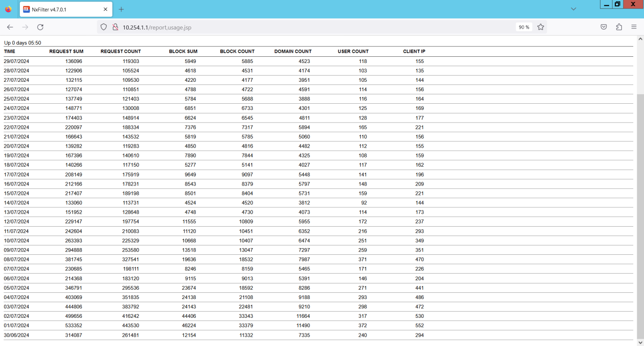Click request sum 444806 for 03/07/2024
644x346 pixels.
click(74, 307)
